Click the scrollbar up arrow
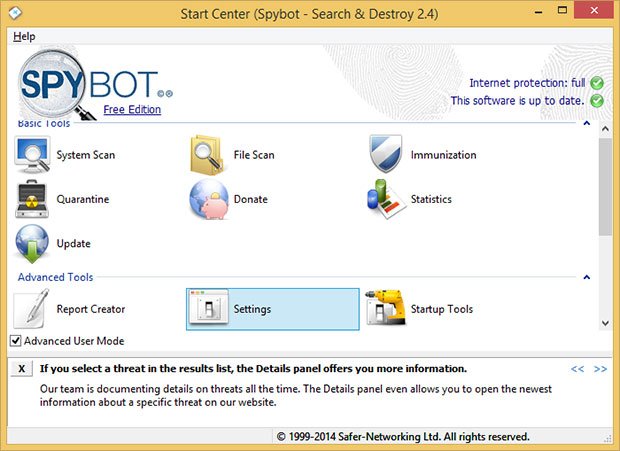The image size is (620, 451). (605, 129)
